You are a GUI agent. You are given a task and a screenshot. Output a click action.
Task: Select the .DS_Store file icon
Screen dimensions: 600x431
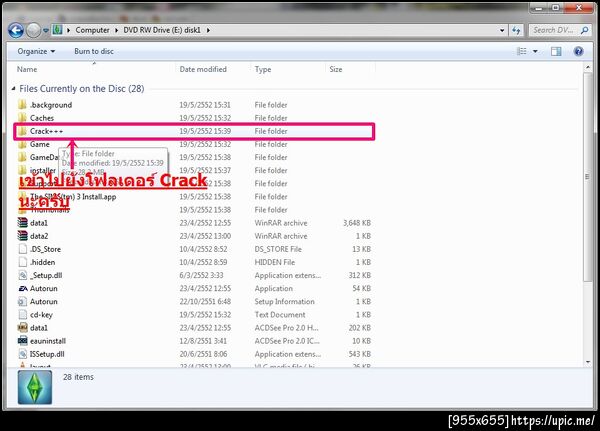(23, 249)
